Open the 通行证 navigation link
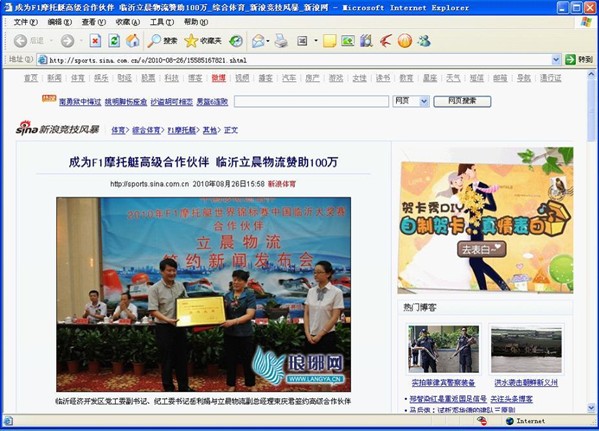This screenshot has width=599, height=431. click(x=550, y=78)
